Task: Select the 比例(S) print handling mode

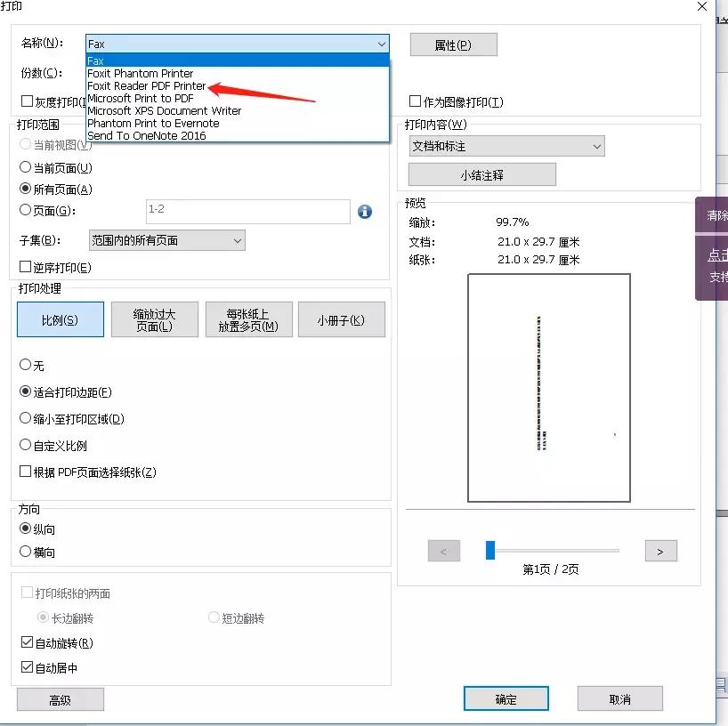Action: click(x=60, y=319)
